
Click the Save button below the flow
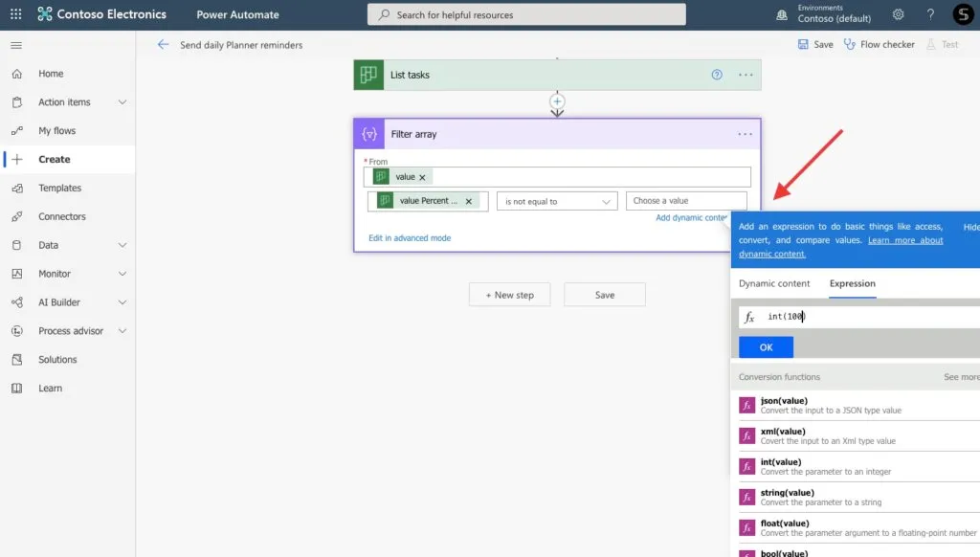point(605,295)
